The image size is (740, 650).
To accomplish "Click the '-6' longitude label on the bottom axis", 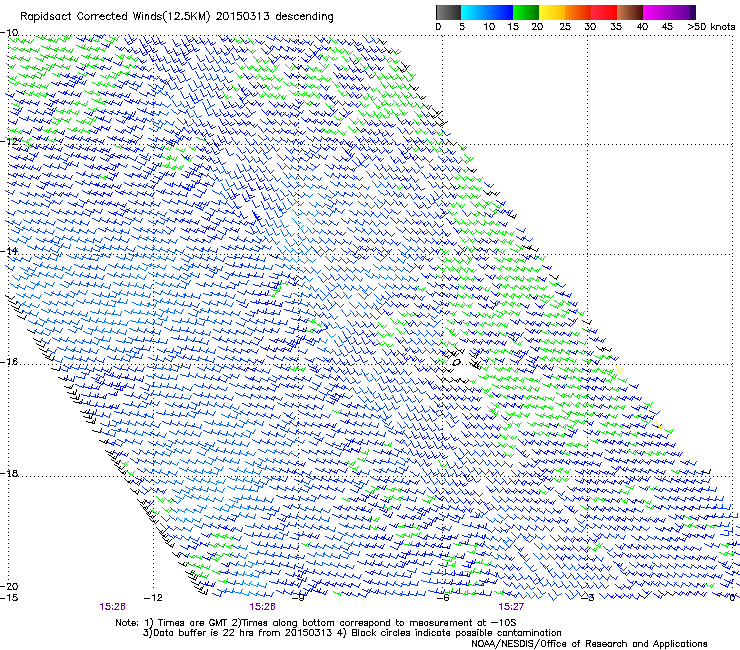I will click(x=443, y=598).
